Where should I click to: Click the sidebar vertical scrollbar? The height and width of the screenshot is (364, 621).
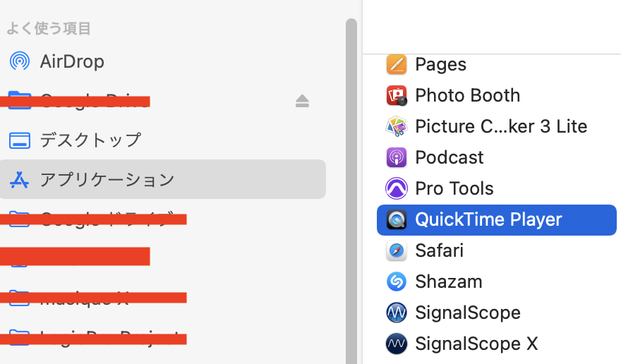click(351, 190)
